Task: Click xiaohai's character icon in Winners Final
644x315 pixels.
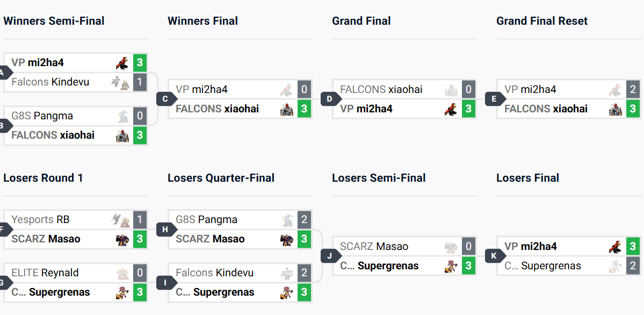Action: click(x=286, y=109)
